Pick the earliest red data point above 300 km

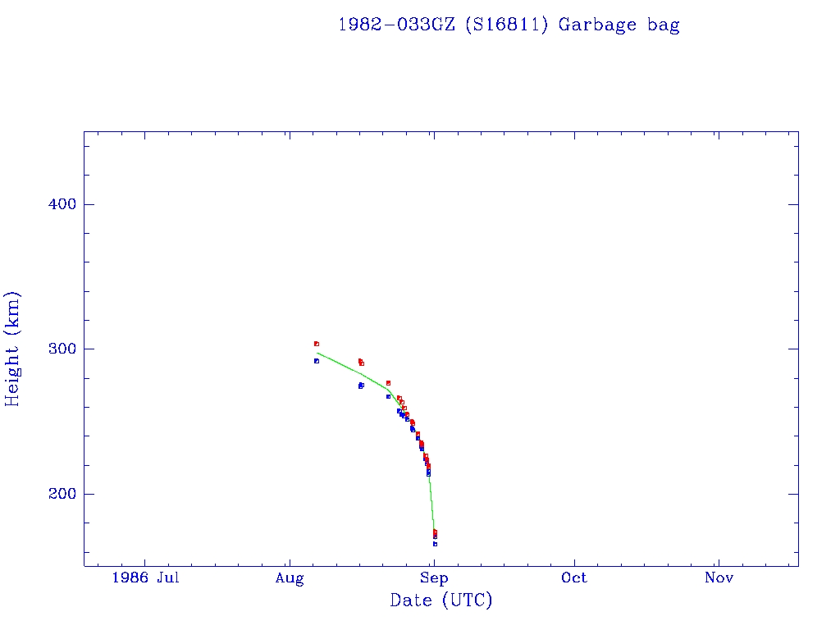point(316,344)
